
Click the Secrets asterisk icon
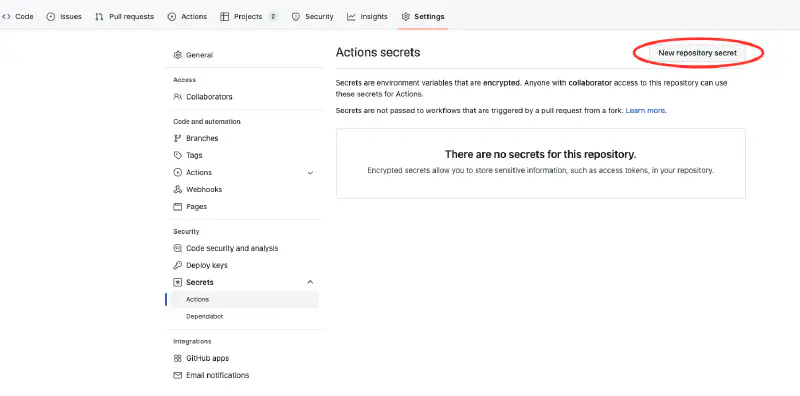pos(178,282)
